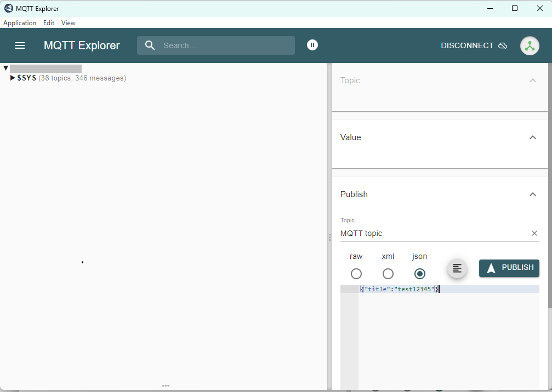This screenshot has height=392, width=552.
Task: Click the format JSON alignment icon
Action: [457, 268]
